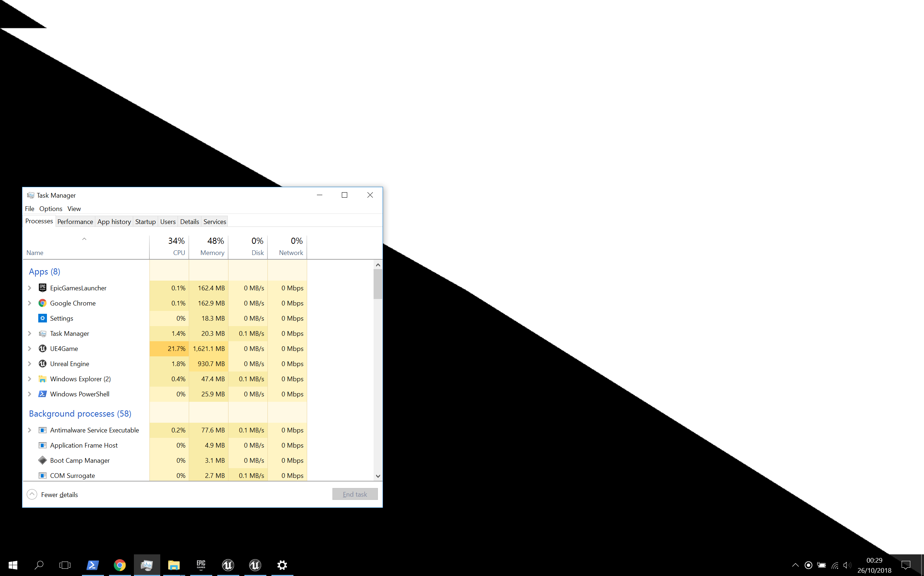Select the Google Chrome process icon

click(x=42, y=303)
